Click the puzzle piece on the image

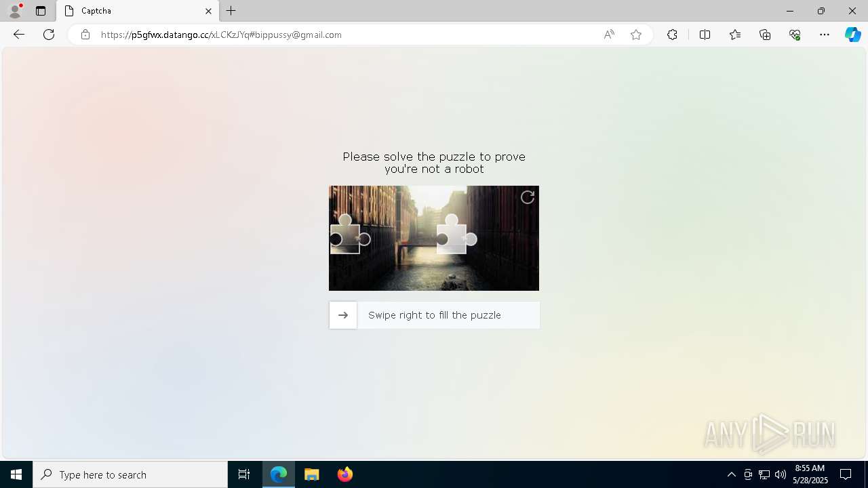point(350,235)
